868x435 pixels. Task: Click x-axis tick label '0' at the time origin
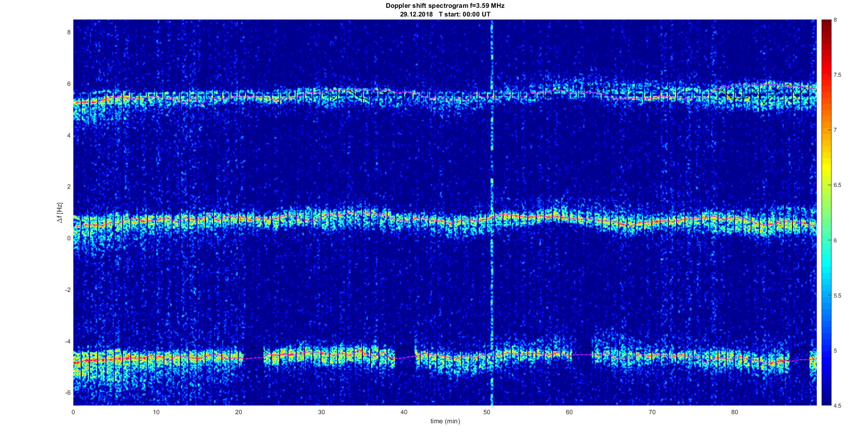pyautogui.click(x=73, y=412)
